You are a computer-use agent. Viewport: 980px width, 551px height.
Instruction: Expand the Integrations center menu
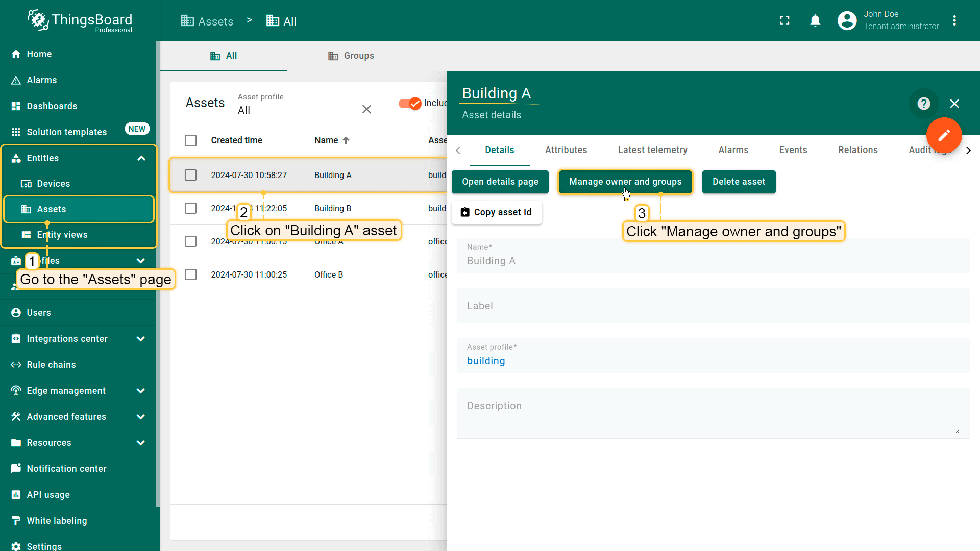(141, 339)
